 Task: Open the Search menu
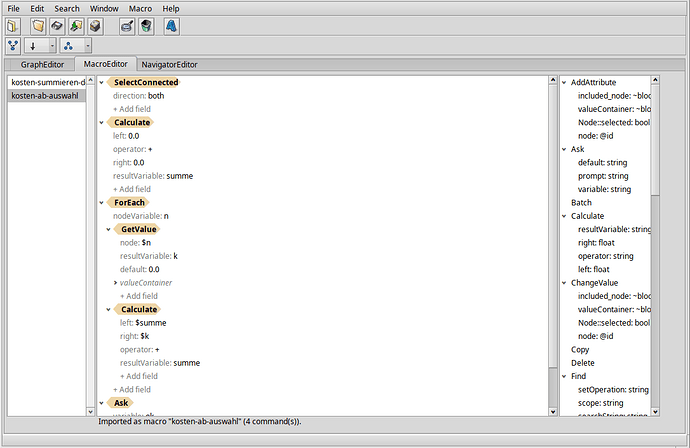[x=67, y=8]
